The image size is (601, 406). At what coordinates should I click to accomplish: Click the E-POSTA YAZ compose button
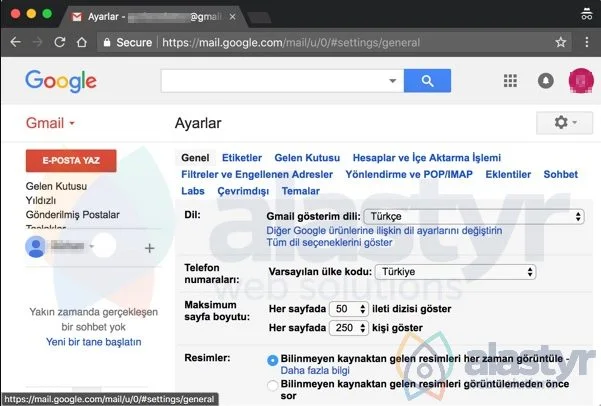71,161
